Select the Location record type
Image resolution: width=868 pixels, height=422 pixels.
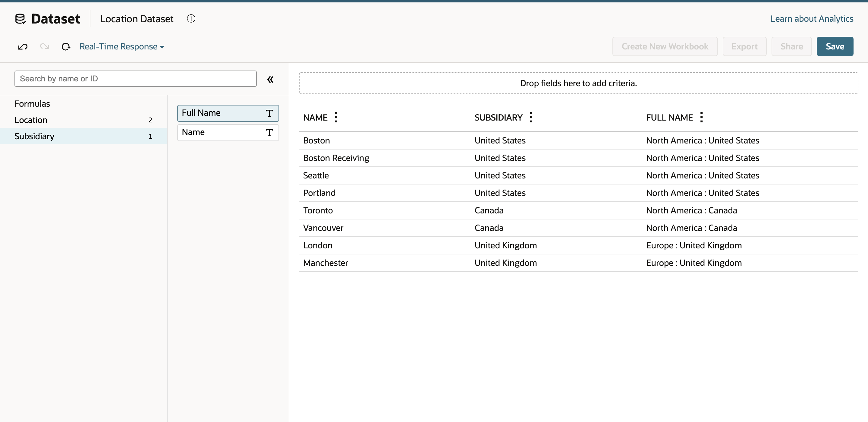83,120
